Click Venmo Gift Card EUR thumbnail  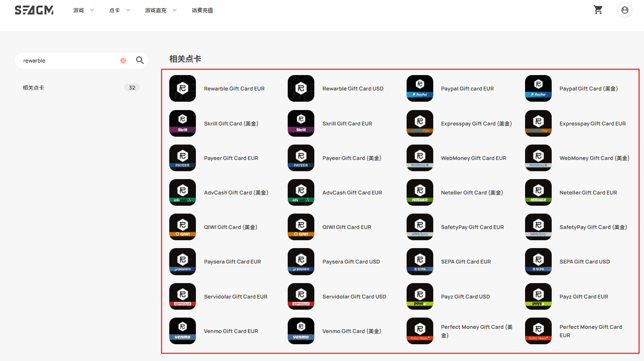click(183, 331)
